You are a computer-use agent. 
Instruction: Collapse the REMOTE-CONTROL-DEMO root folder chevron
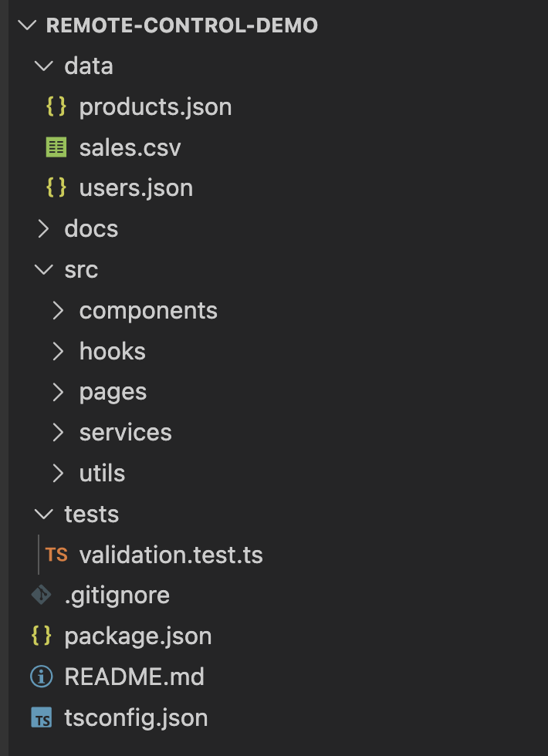27,25
